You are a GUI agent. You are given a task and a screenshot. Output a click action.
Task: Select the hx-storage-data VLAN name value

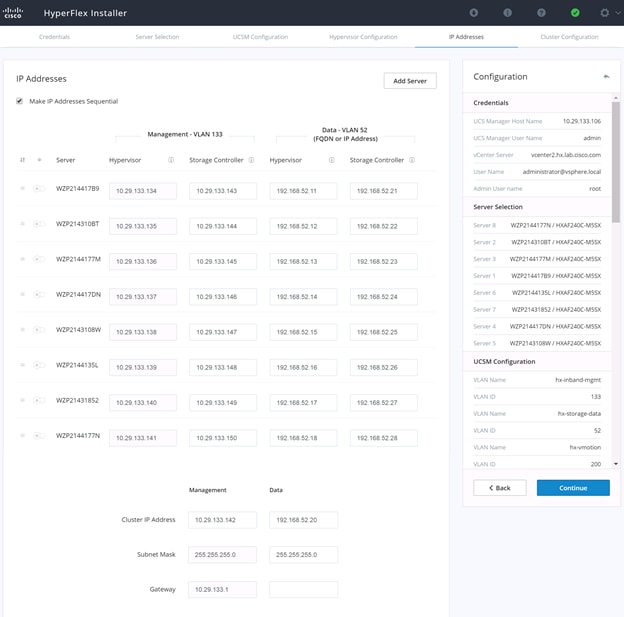pyautogui.click(x=579, y=414)
